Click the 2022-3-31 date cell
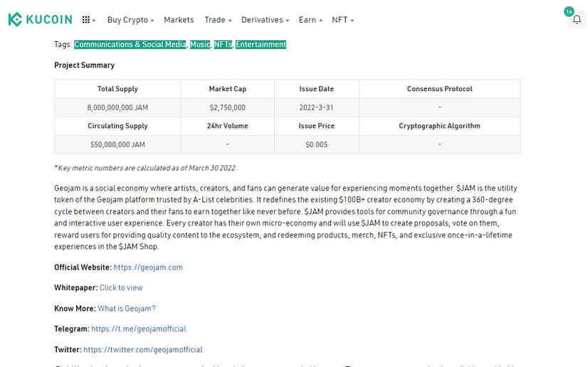Image resolution: width=588 pixels, height=367 pixels. [317, 107]
